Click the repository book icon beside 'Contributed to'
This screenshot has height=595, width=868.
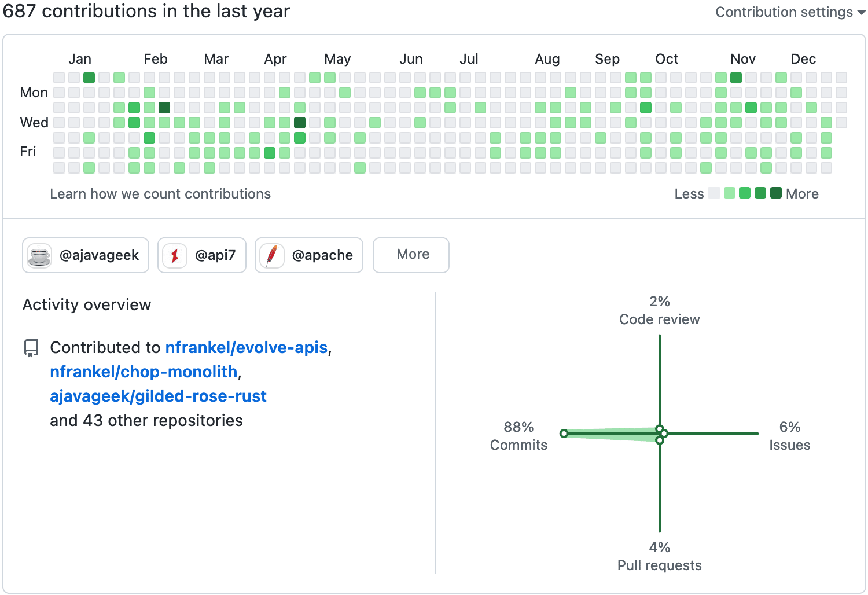(31, 348)
